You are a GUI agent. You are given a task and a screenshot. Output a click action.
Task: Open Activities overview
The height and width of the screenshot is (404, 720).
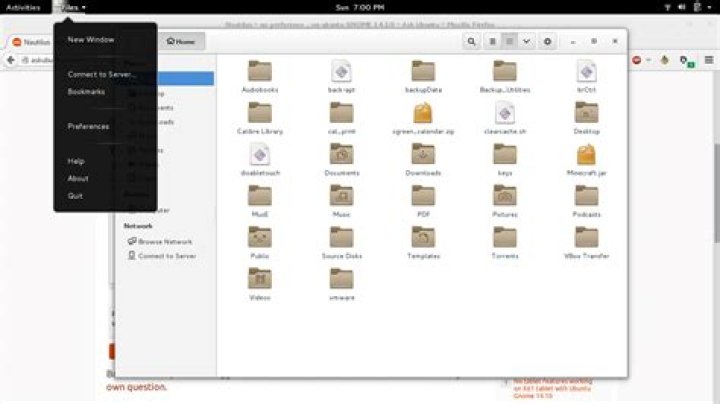point(23,7)
